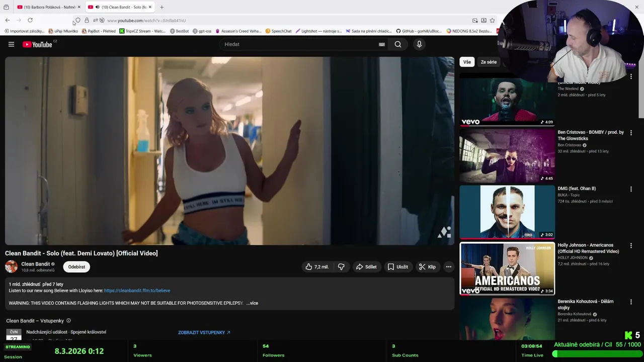Mute the Clean Bandit tab via speaker icon
Image resolution: width=644 pixels, height=362 pixels.
coord(97,7)
